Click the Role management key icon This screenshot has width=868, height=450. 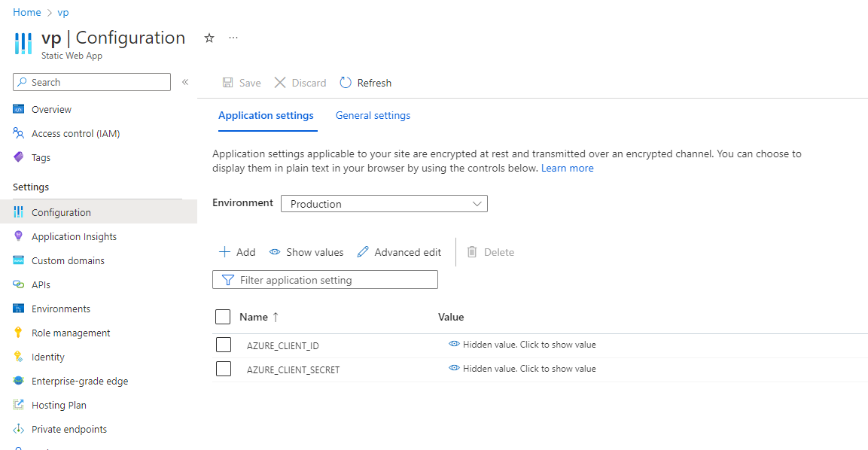(18, 332)
